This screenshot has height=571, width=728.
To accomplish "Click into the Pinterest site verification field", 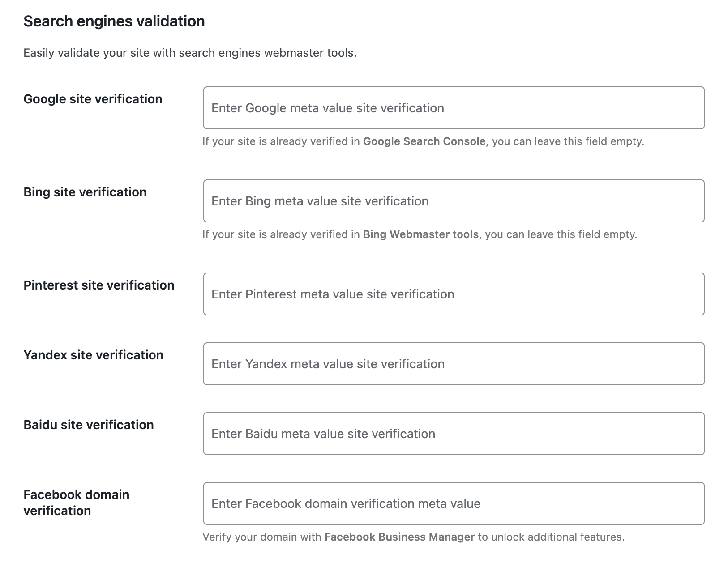I will point(454,294).
